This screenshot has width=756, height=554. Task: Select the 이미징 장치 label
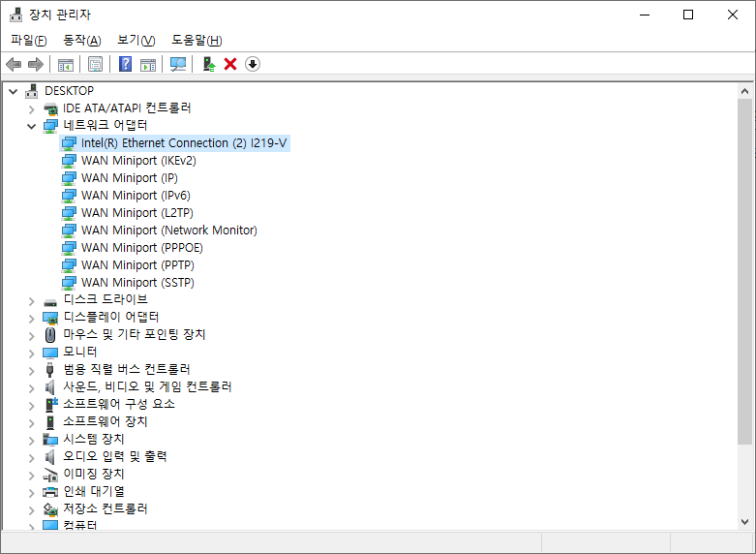click(x=94, y=474)
